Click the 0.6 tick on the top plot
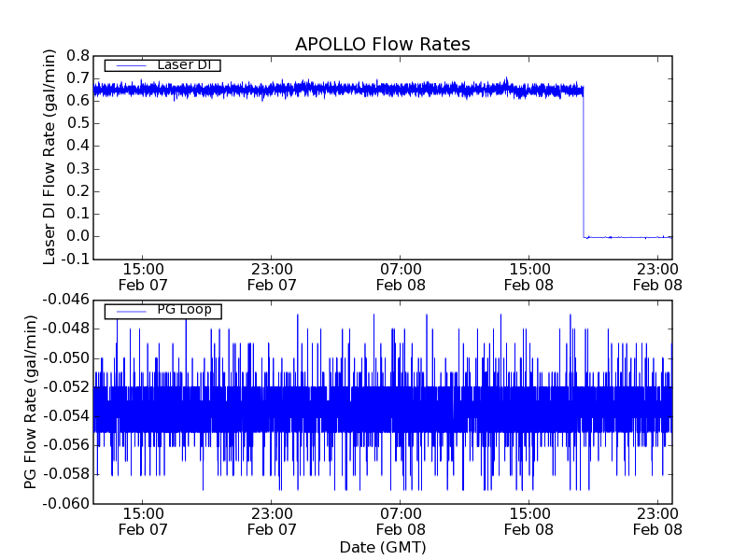Viewport: 747px width, 560px height. tap(78, 101)
